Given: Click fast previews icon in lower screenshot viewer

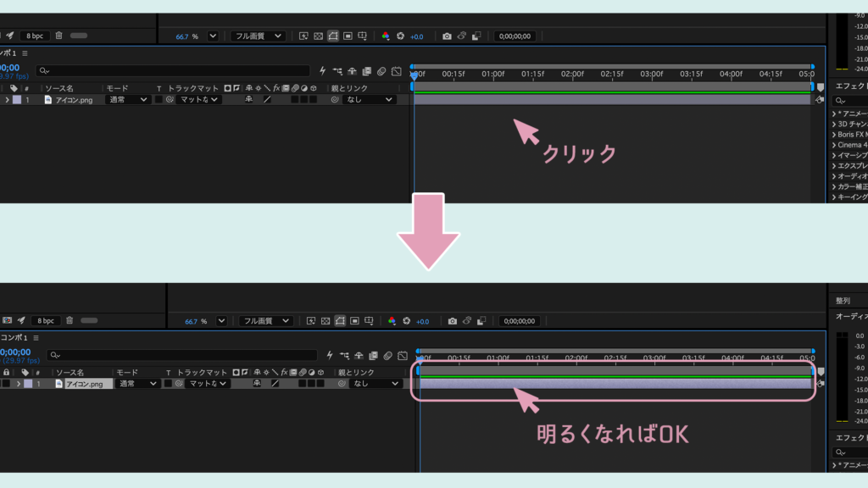Looking at the screenshot, I should pos(311,321).
